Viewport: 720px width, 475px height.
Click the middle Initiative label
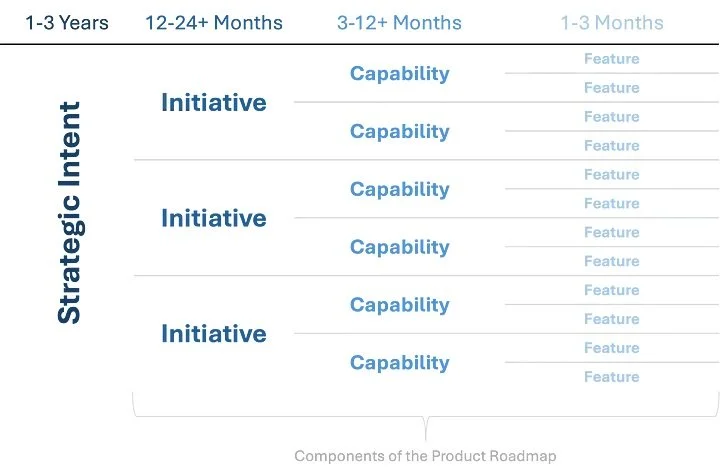[213, 218]
